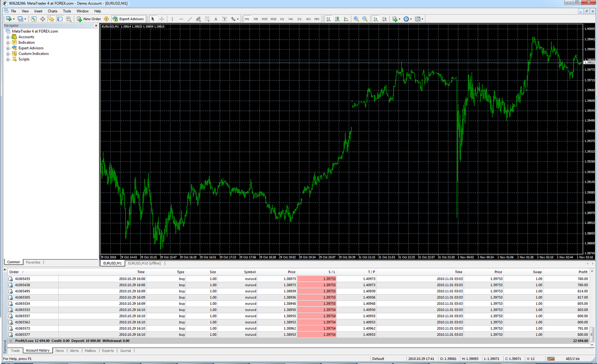Click the yellow diamond MetaEditor icon
Viewport: 597px width, 364px height.
tap(106, 19)
